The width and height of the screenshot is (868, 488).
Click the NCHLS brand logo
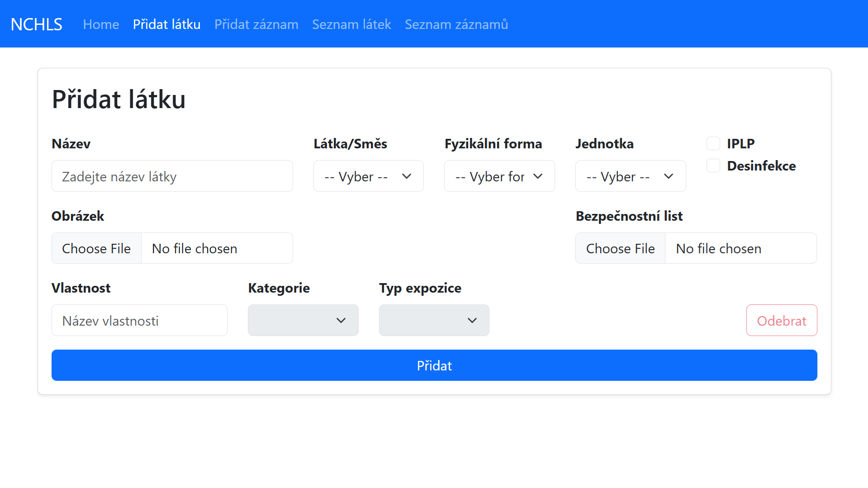pos(36,24)
